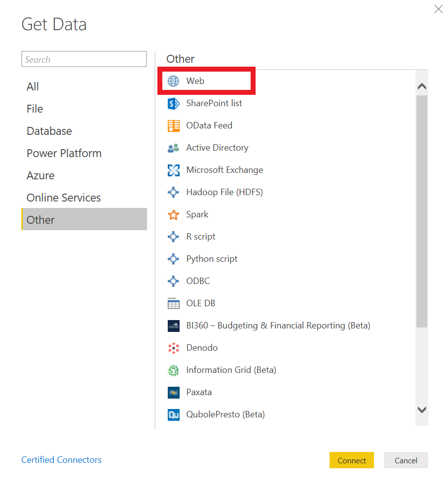448x488 pixels.
Task: Click the SharePoint list icon
Action: 173,103
